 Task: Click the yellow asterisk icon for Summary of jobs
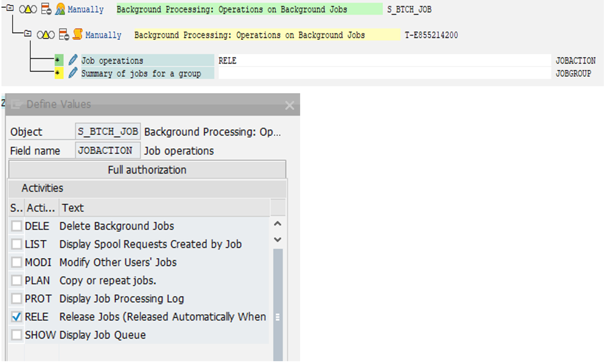click(59, 73)
